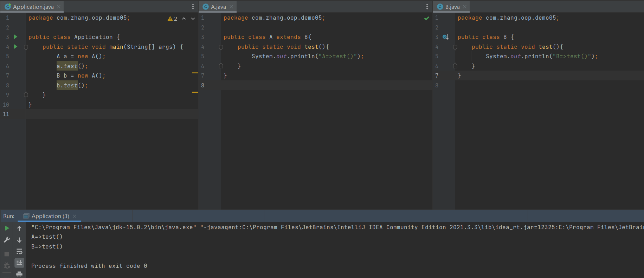Click the 'B b = new A();' line
The width and height of the screenshot is (644, 278).
(x=81, y=76)
